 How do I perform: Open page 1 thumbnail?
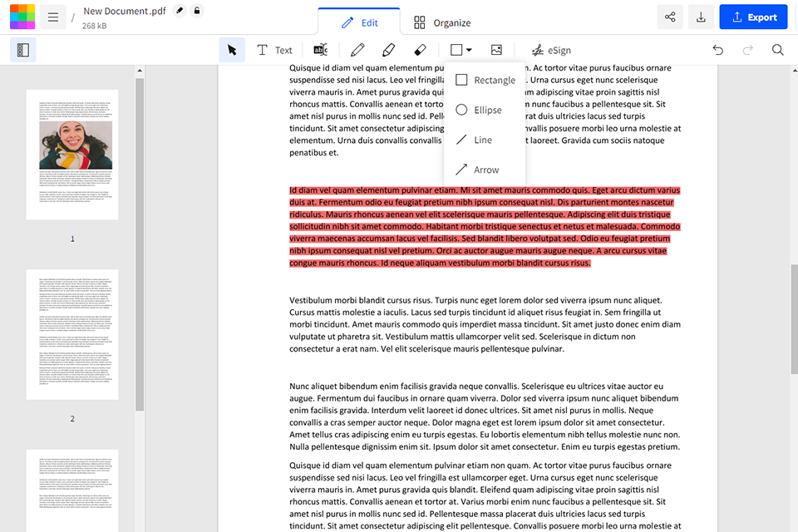tap(72, 155)
